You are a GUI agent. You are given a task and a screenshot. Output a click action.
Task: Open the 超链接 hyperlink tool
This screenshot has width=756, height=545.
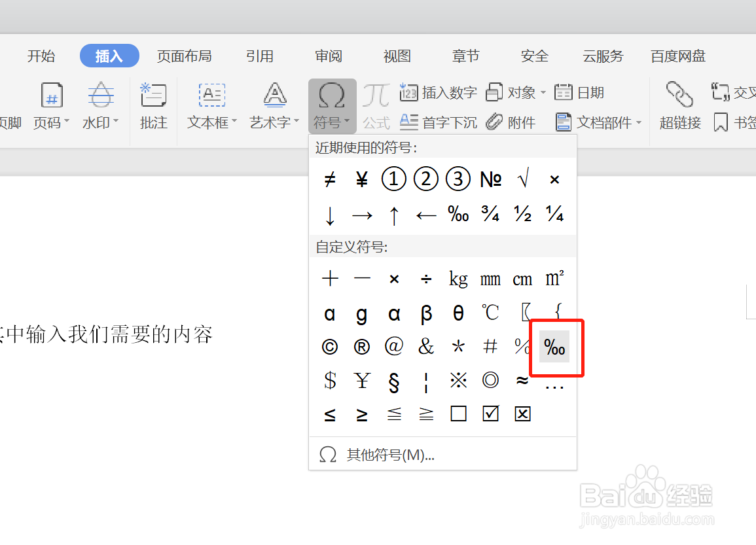(679, 106)
